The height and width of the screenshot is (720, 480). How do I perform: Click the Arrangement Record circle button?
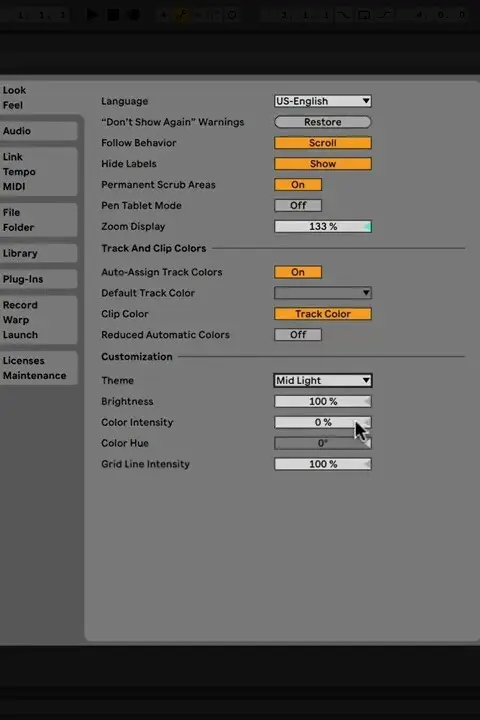[134, 15]
